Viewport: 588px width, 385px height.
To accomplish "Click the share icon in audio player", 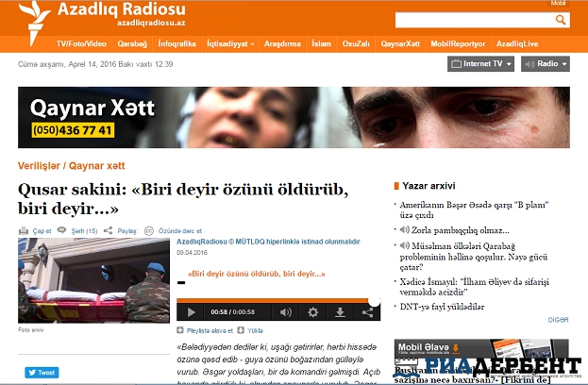I will (x=367, y=311).
